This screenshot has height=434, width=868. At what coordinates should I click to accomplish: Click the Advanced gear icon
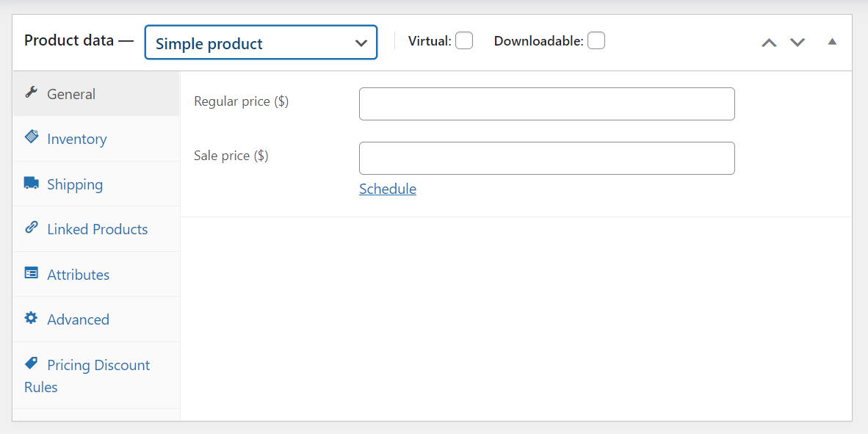pos(31,318)
